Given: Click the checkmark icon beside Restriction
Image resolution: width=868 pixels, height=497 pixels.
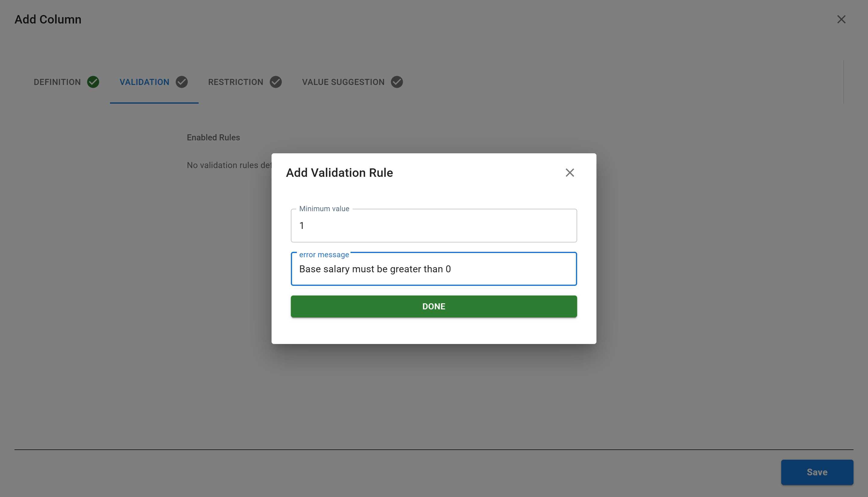Looking at the screenshot, I should tap(276, 82).
